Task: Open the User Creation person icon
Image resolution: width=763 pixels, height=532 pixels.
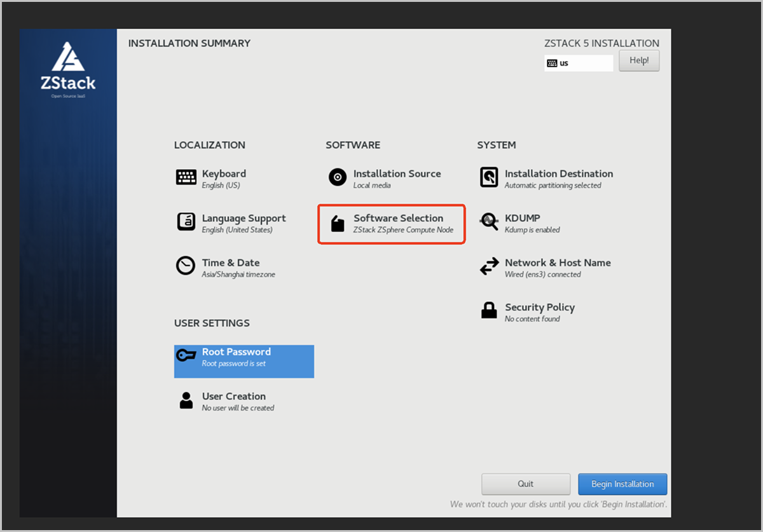Action: click(x=186, y=400)
